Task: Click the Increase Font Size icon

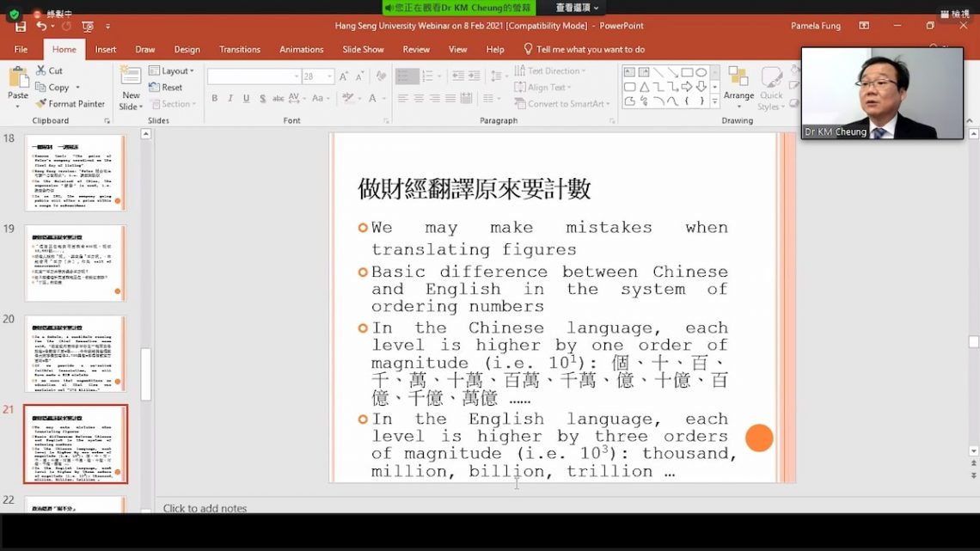Action: pos(344,77)
